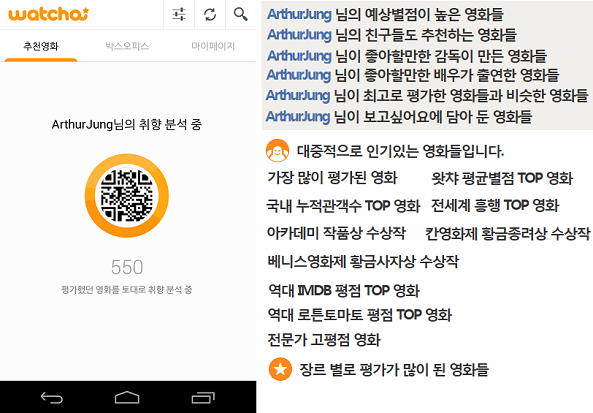Select 왓챠 평균별점 TOP 영화

(502, 178)
